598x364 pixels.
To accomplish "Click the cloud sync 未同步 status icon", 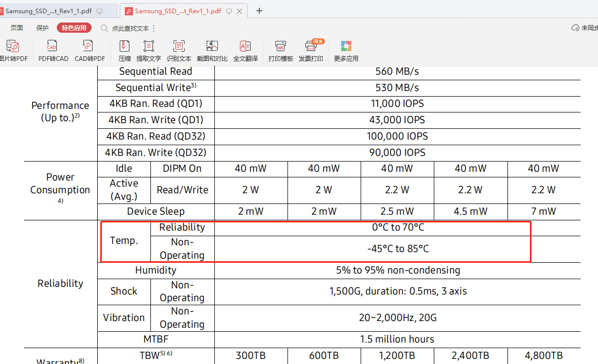I will (575, 28).
